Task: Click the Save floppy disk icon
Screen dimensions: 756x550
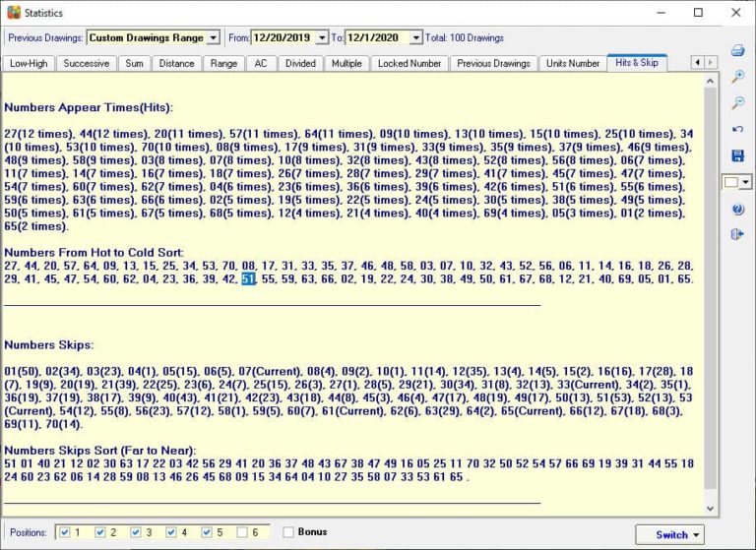Action: [737, 155]
